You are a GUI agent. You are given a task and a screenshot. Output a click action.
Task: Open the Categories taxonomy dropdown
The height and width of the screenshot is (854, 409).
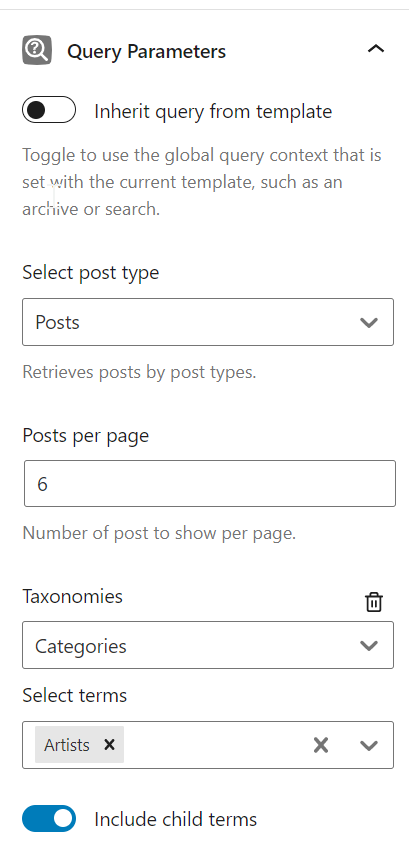[x=208, y=645]
